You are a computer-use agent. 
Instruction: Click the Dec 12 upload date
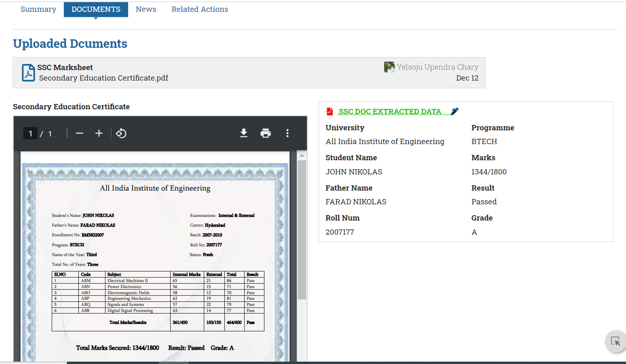click(467, 78)
